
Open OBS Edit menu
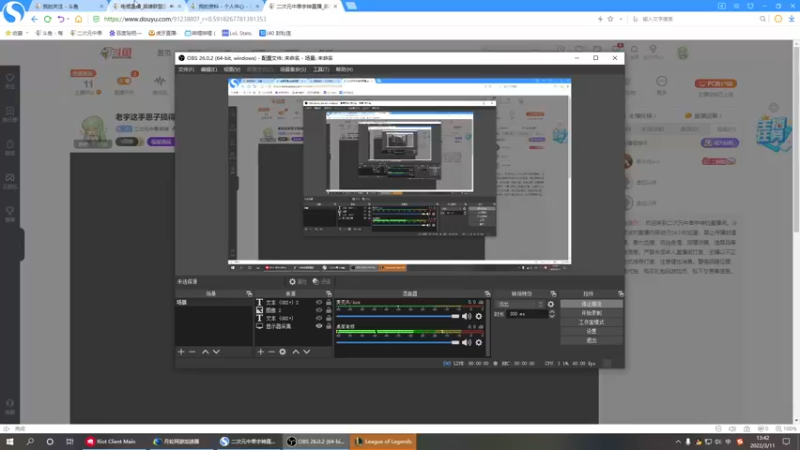(x=209, y=69)
